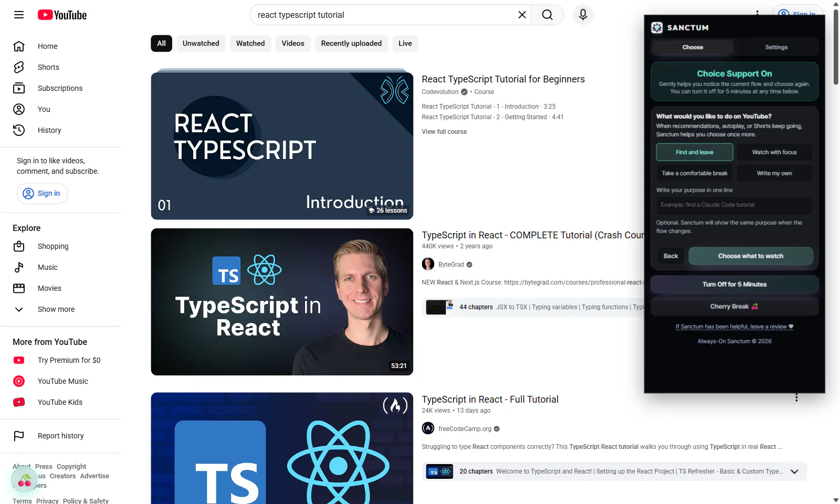Switch to Sanctum Choose tab
This screenshot has height=504, width=840.
point(692,47)
